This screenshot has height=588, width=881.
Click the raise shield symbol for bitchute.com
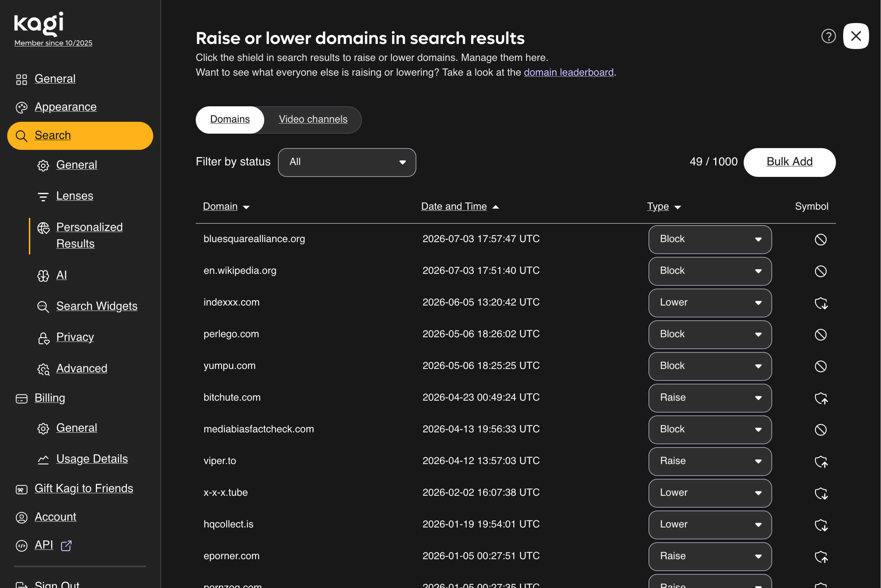[821, 398]
